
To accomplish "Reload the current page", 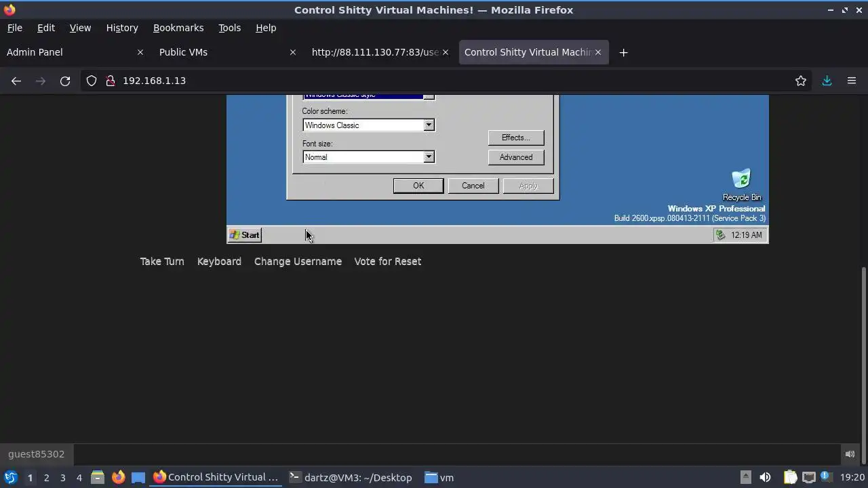I will click(x=65, y=81).
